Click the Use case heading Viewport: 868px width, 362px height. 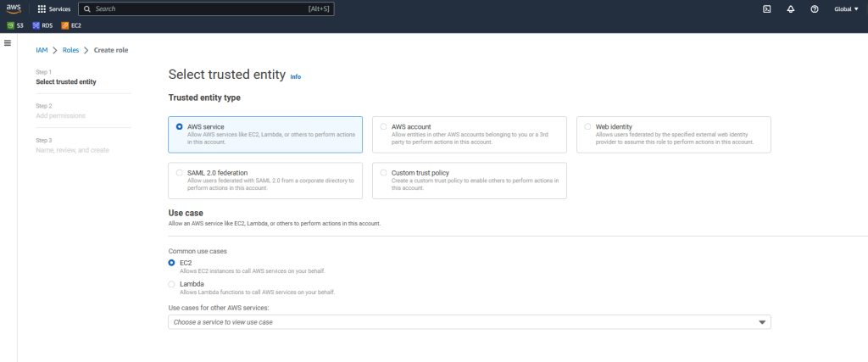click(186, 213)
